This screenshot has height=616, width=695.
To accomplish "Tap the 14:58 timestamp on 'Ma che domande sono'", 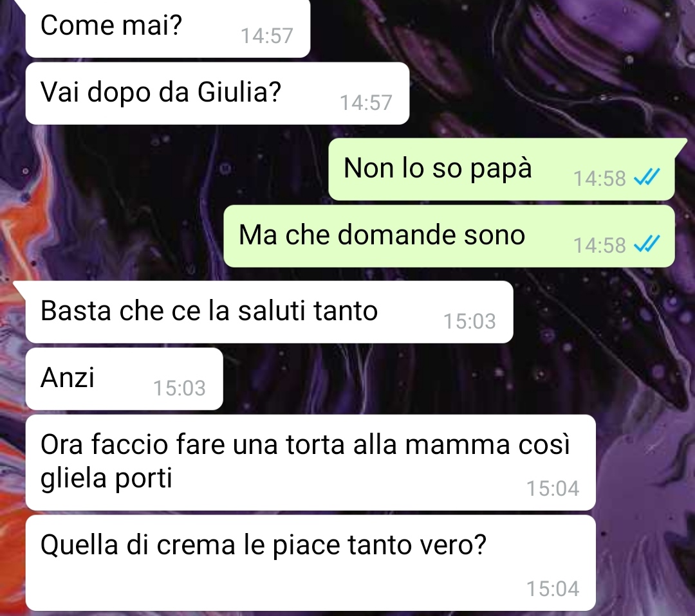I will coord(599,245).
